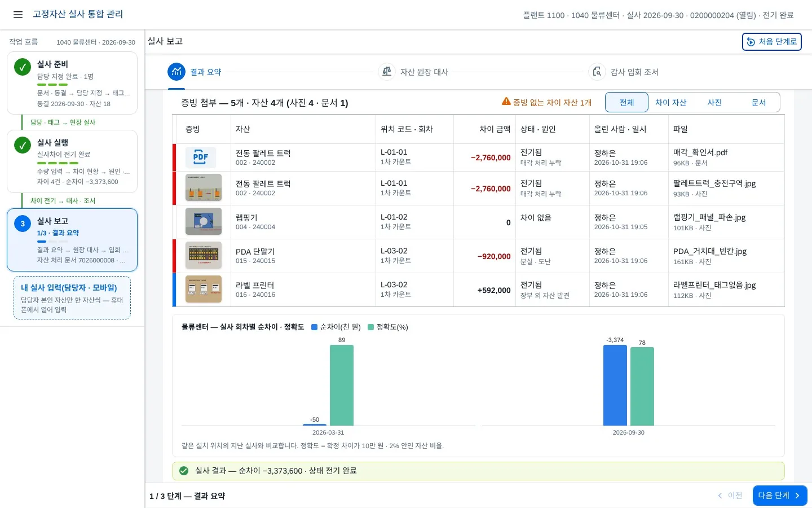Click the 장부 외 자산 발견 cause text
The height and width of the screenshot is (508, 812).
tap(545, 295)
